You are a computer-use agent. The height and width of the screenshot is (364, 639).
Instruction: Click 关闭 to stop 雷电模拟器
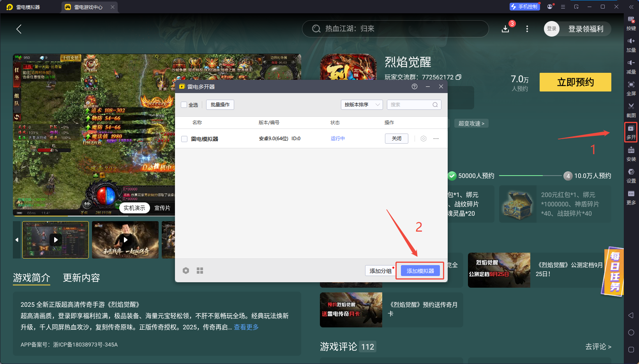(397, 139)
